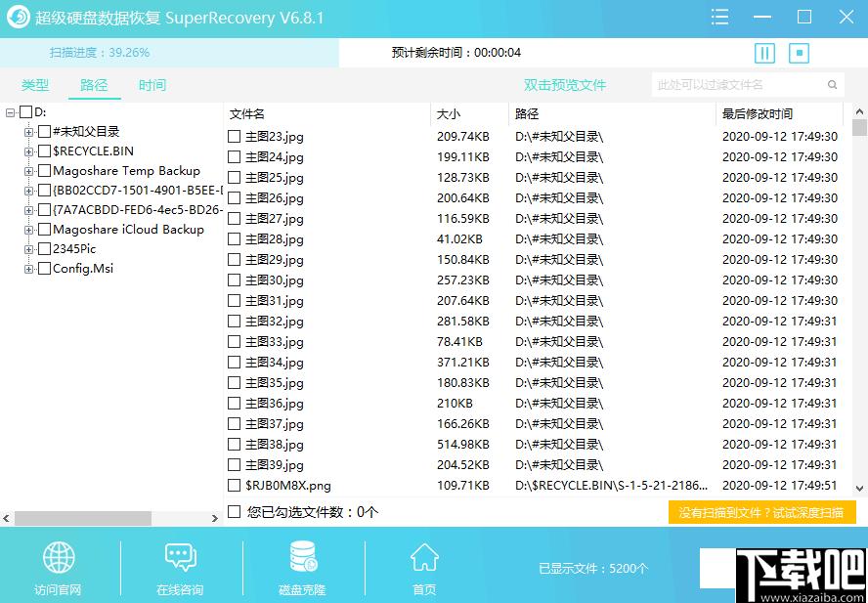The height and width of the screenshot is (603, 868).
Task: Select the $RJB0M8X.png file checkbox
Action: click(x=234, y=486)
